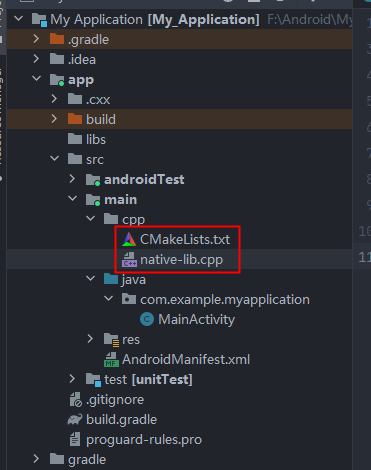
Task: Expand the .cxx folder arrow
Action: click(55, 99)
